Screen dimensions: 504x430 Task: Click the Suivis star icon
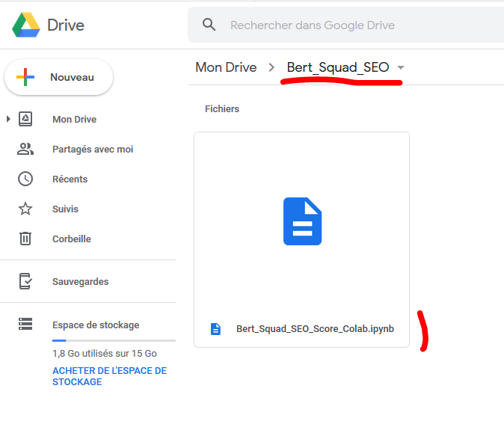25,209
